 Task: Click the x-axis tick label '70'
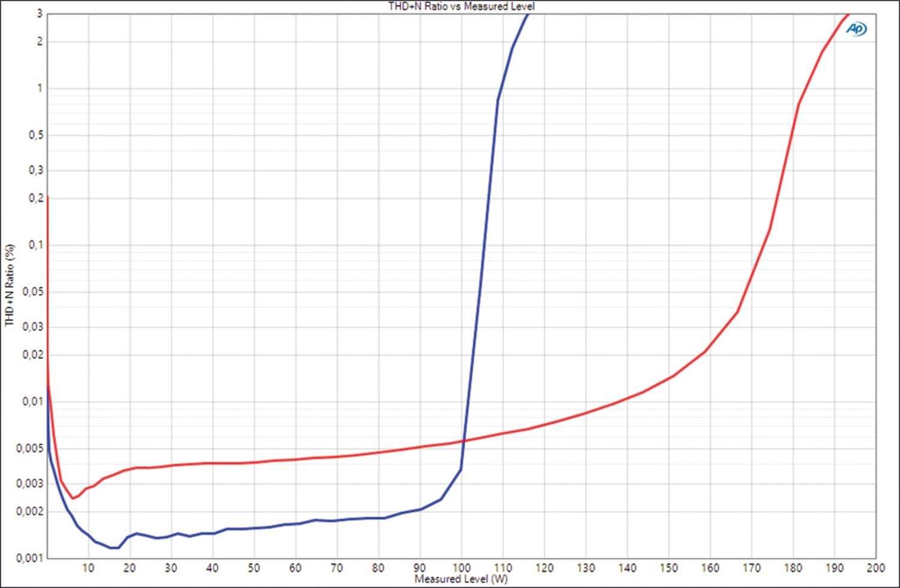[337, 568]
